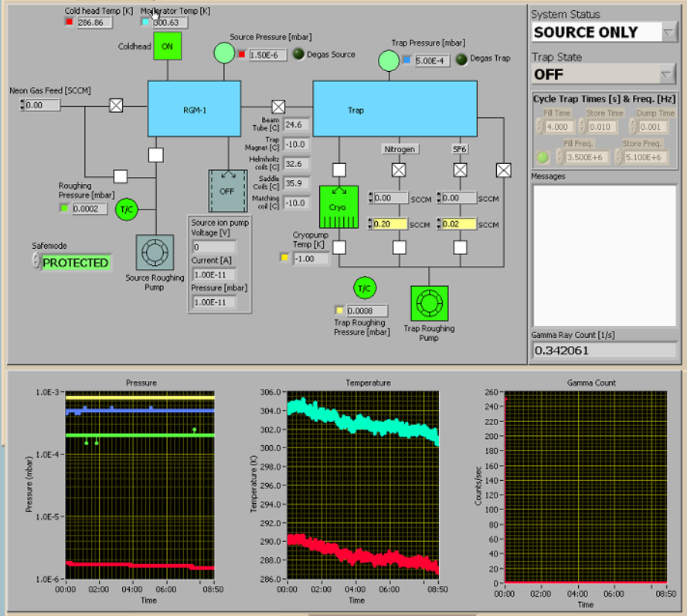
Task: Click the yellow Nitrogen SCCM setpoint field
Action: point(390,224)
